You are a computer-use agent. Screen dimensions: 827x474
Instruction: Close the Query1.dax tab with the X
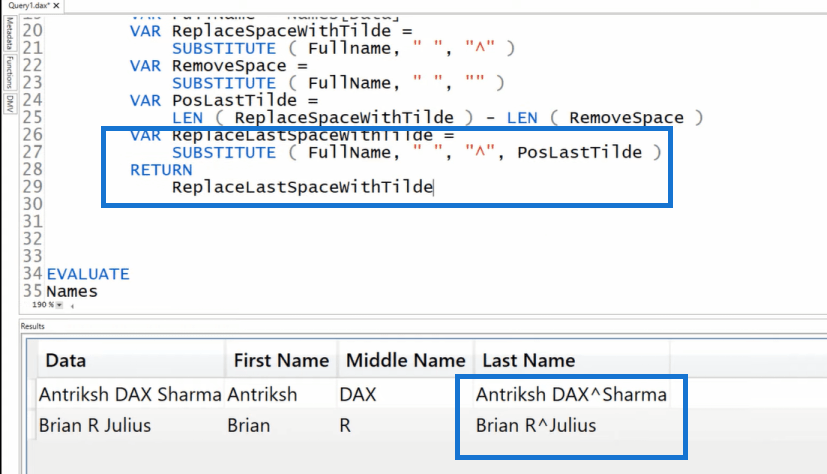(56, 5)
